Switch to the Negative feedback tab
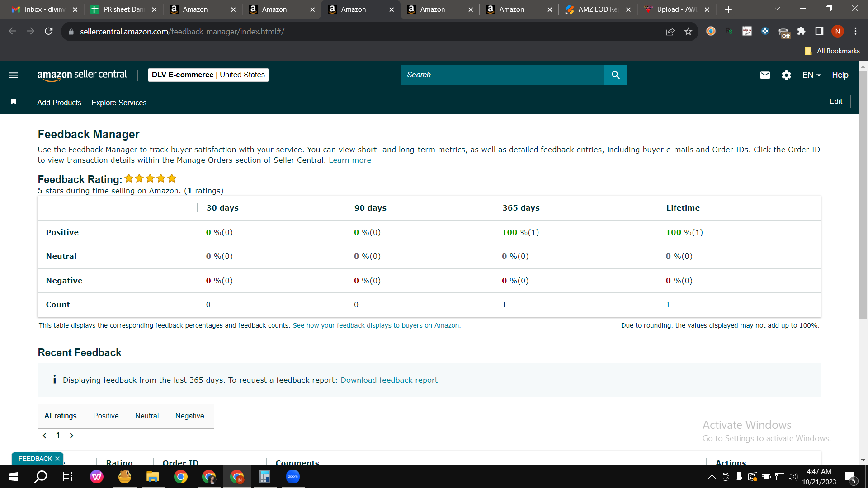868x488 pixels. (190, 416)
